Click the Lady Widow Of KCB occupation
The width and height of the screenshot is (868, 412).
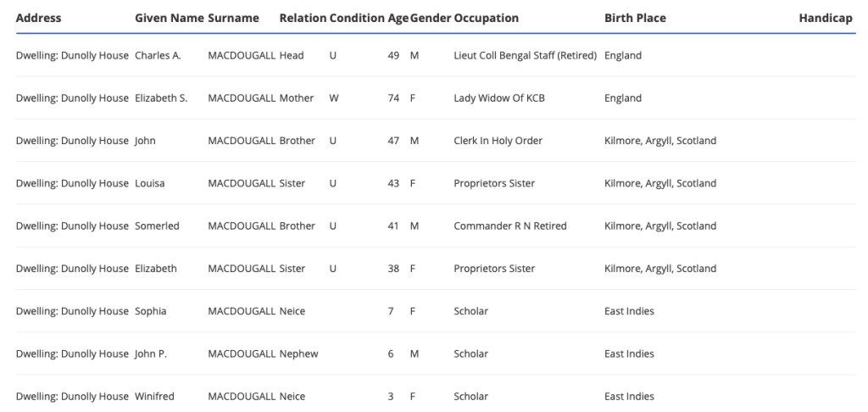coord(498,98)
